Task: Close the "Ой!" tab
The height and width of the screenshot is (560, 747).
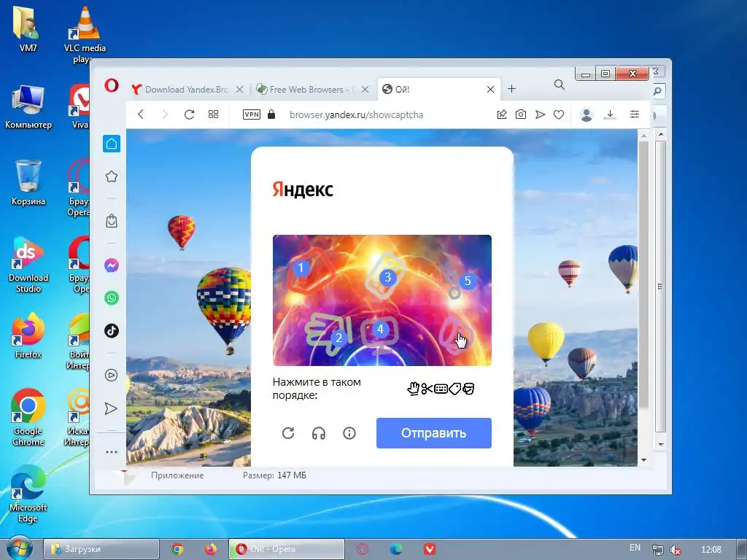Action: click(490, 89)
